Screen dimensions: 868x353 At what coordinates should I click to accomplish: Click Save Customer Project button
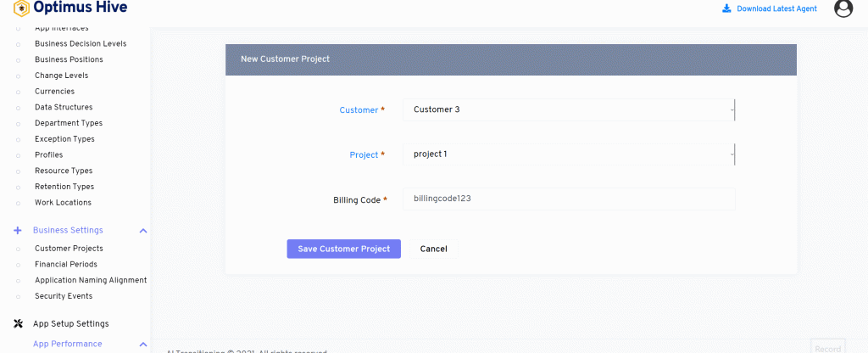pyautogui.click(x=344, y=249)
